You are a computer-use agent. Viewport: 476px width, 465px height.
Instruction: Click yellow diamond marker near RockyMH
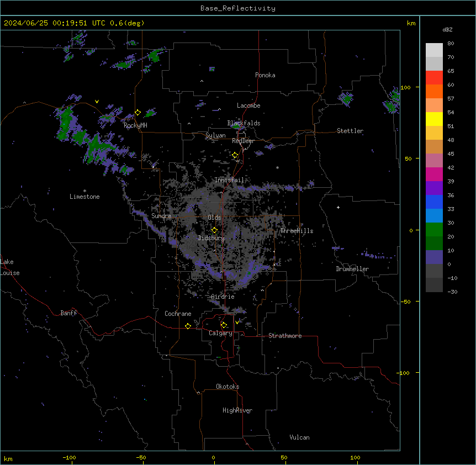point(138,113)
